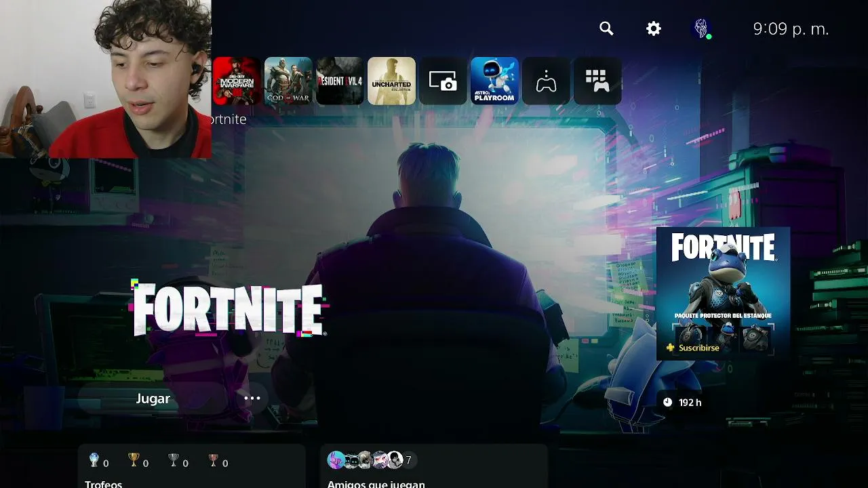Image resolution: width=868 pixels, height=488 pixels.
Task: Open the Fortnite Paquete Protector del Estanque card
Action: (x=723, y=293)
